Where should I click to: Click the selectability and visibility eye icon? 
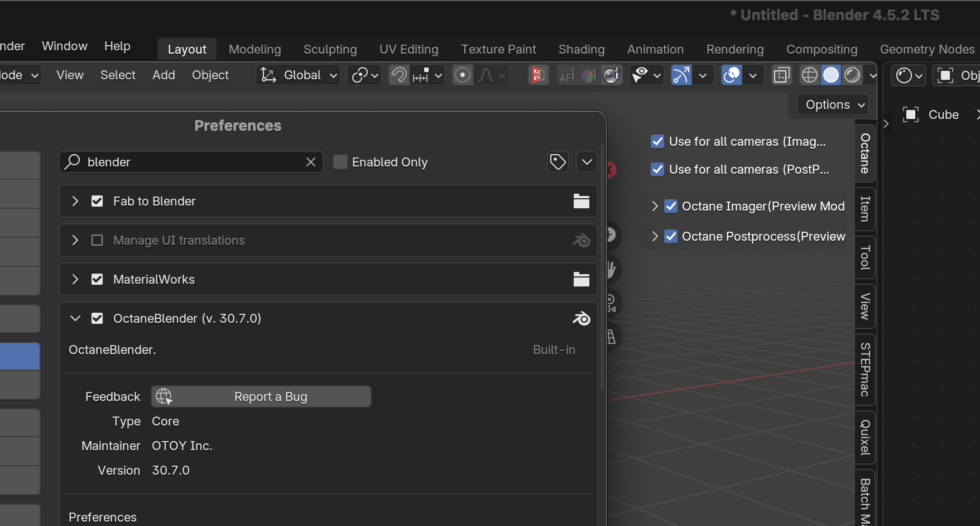pos(640,75)
